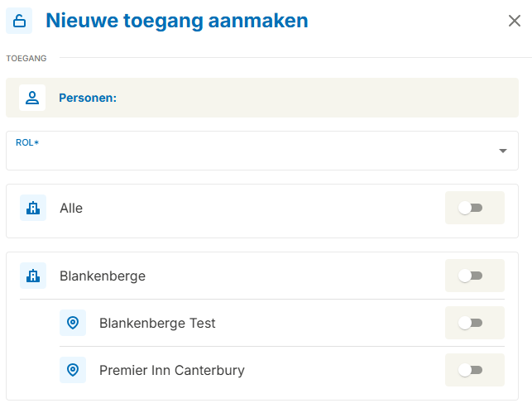This screenshot has height=408, width=532.
Task: Expand the ROL dropdown arrow
Action: (x=502, y=151)
